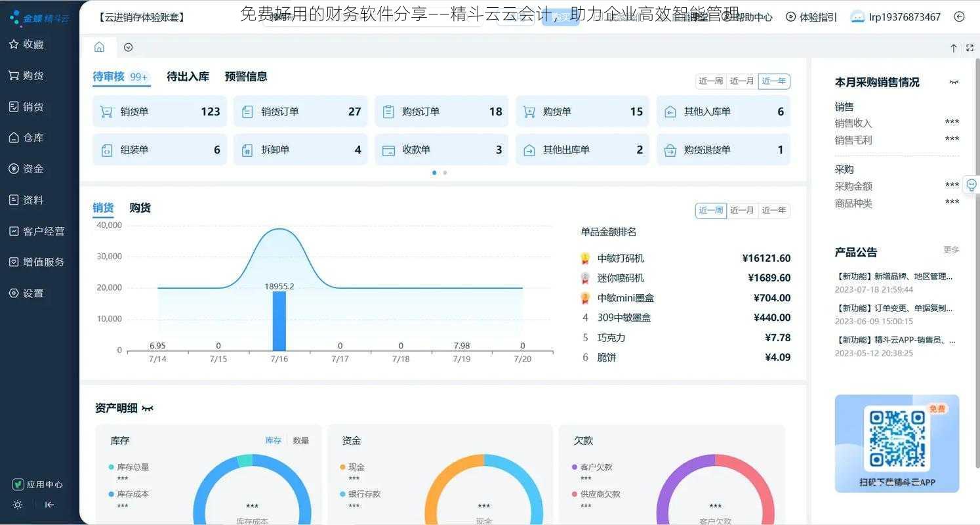
Task: Open the lrp19376873467 account menu
Action: point(895,17)
